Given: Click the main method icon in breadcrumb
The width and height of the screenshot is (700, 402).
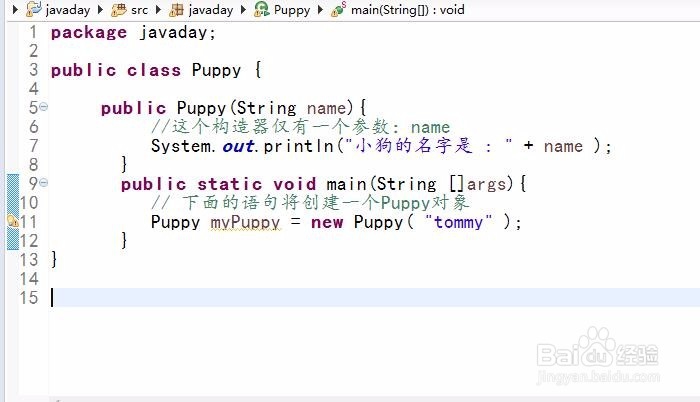Looking at the screenshot, I should pos(338,9).
